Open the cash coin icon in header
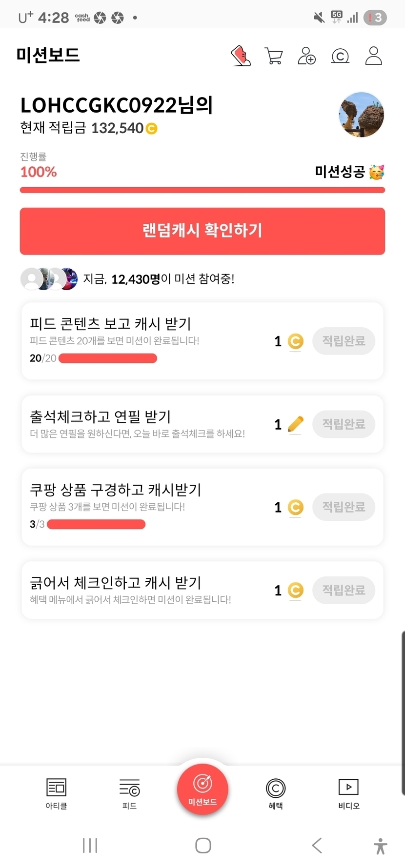This screenshot has width=405, height=868. point(340,56)
